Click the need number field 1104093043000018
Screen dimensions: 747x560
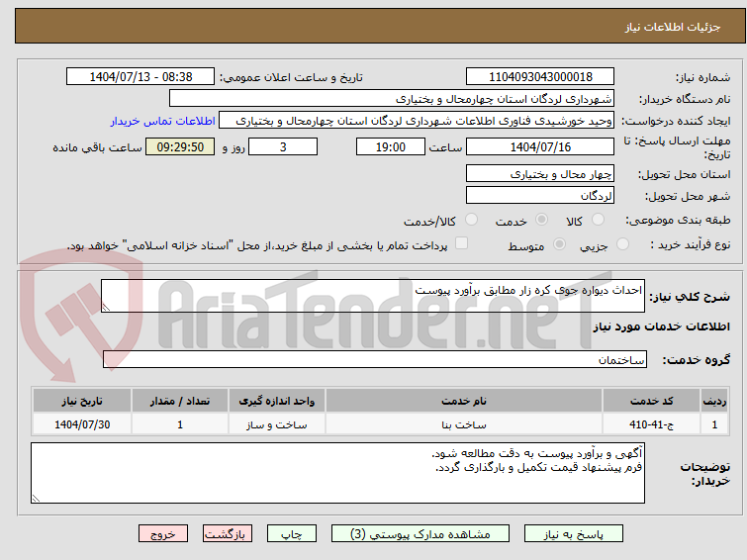click(x=540, y=77)
